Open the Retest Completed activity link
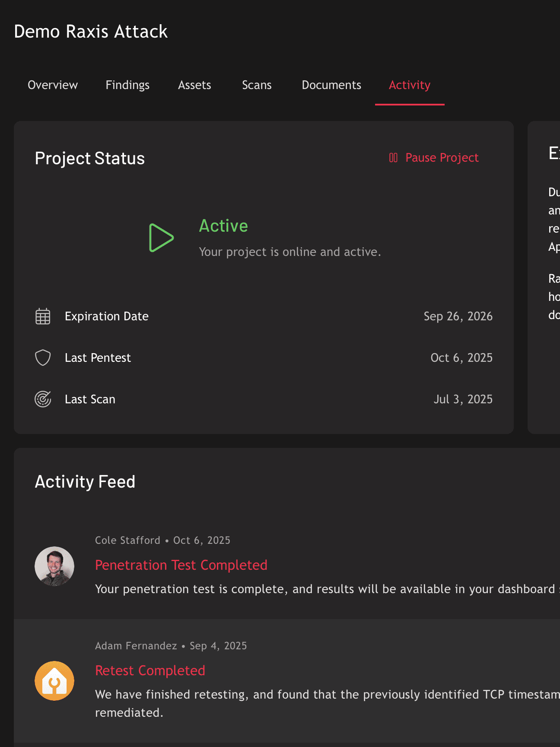Viewport: 560px width, 747px height. (150, 670)
